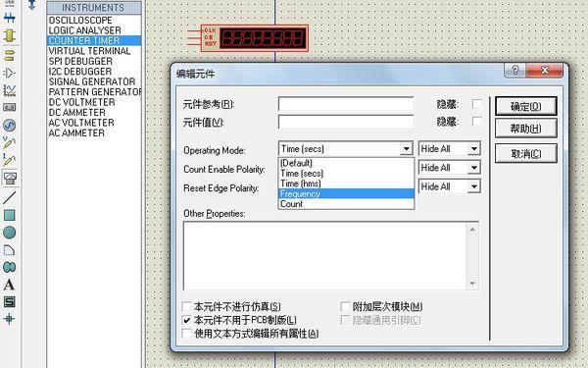Choose (Default) in the mode list
588x368 pixels.
[x=346, y=163]
